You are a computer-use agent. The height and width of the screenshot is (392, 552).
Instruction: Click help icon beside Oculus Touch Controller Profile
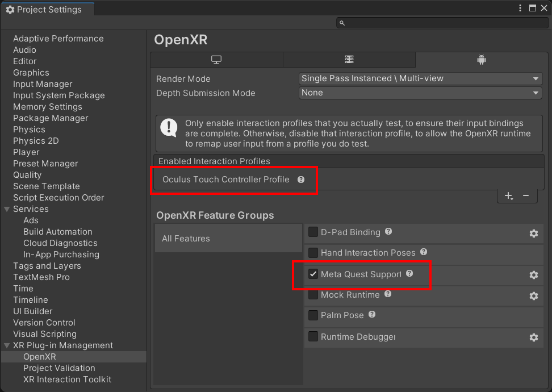point(301,180)
